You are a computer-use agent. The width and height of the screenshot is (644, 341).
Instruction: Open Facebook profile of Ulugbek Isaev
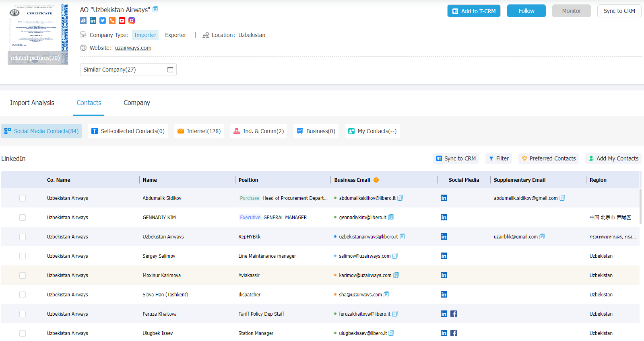(454, 333)
